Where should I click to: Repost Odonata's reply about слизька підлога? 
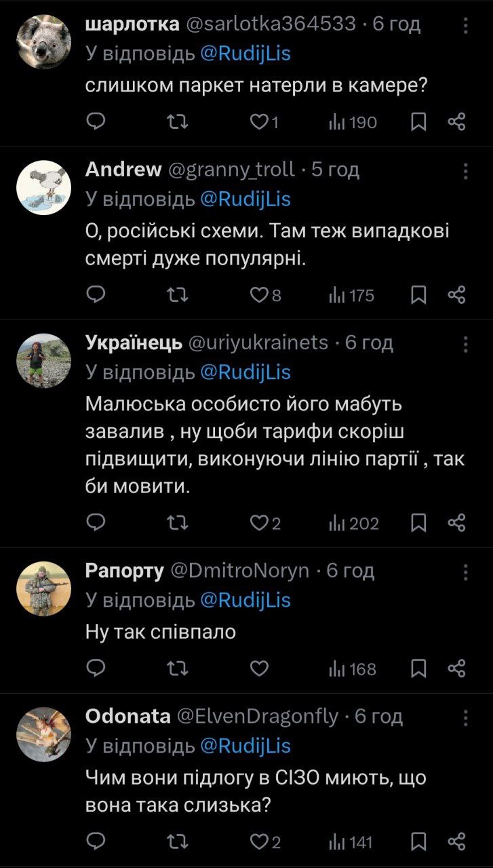coord(178,842)
